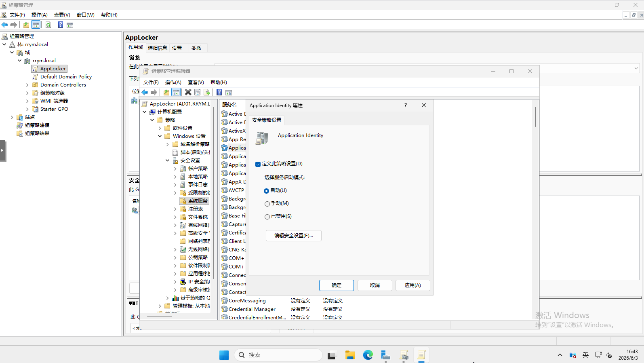
Task: Click the AVCTP service gear icon
Action: click(225, 190)
